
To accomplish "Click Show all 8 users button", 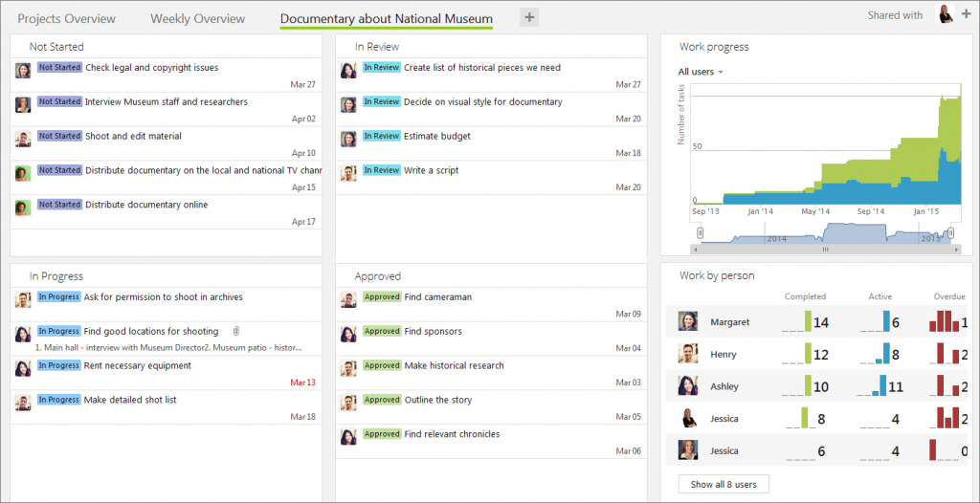I will pyautogui.click(x=723, y=485).
